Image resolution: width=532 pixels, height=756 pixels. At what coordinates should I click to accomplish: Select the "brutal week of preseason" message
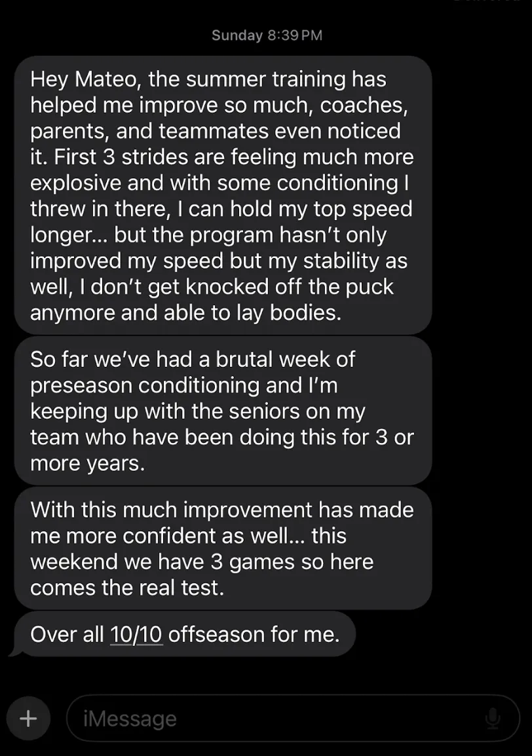(x=223, y=411)
